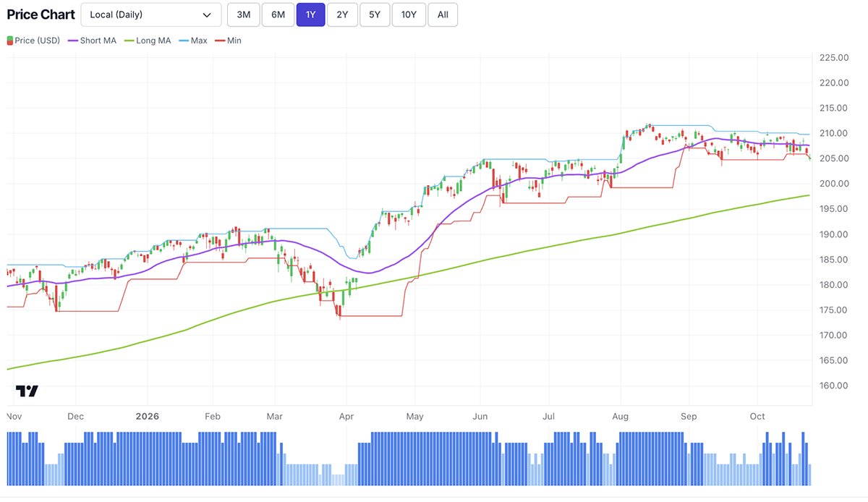Click the Sep label on the time axis
Viewport: 868px width, 502px height.
click(x=689, y=417)
